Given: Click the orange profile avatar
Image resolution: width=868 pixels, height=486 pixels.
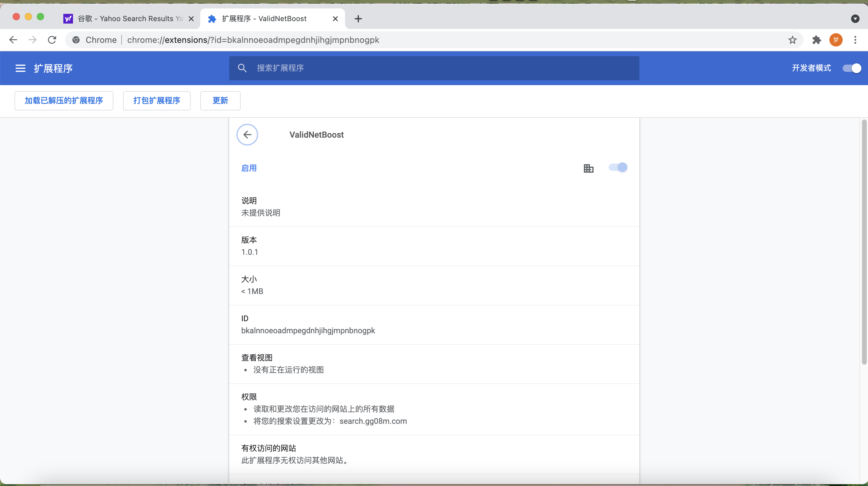Looking at the screenshot, I should (836, 40).
